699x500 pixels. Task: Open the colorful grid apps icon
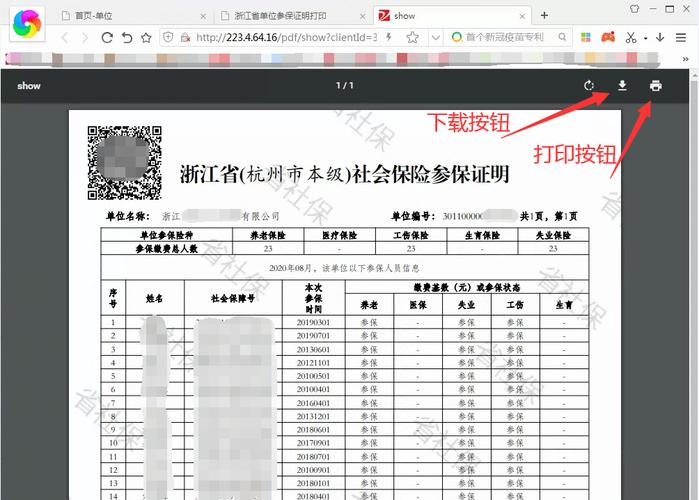tap(586, 37)
